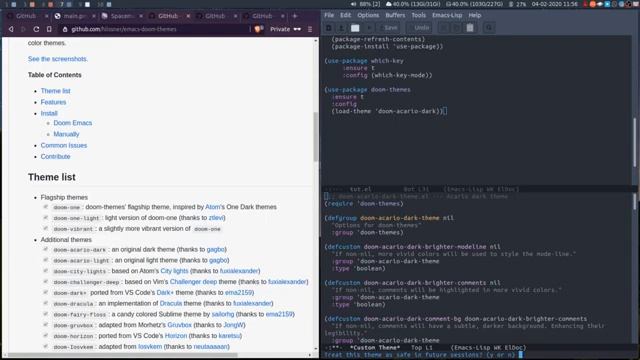Open City lights link
Viewport: 640px width, 360px height.
coord(174,271)
